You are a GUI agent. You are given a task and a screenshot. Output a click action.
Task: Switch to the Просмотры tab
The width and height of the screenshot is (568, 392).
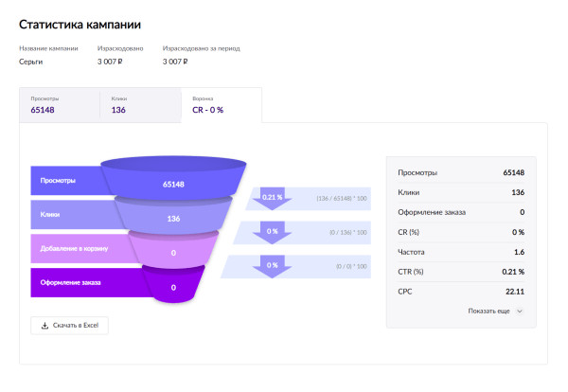click(60, 105)
